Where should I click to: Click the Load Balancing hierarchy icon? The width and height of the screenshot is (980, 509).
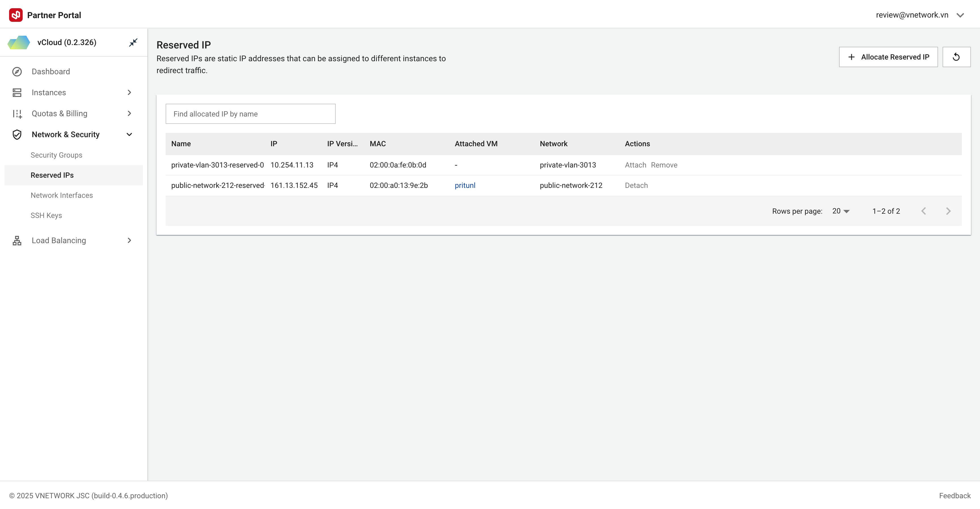17,240
